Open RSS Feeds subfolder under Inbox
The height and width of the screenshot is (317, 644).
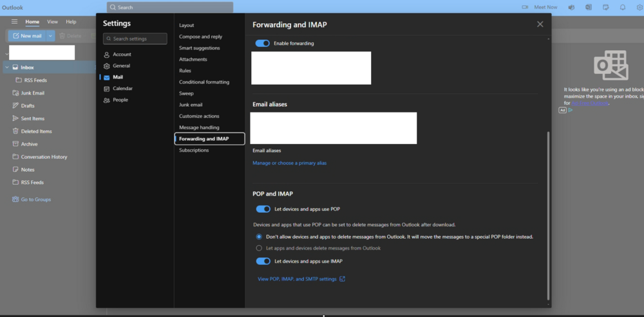(35, 80)
